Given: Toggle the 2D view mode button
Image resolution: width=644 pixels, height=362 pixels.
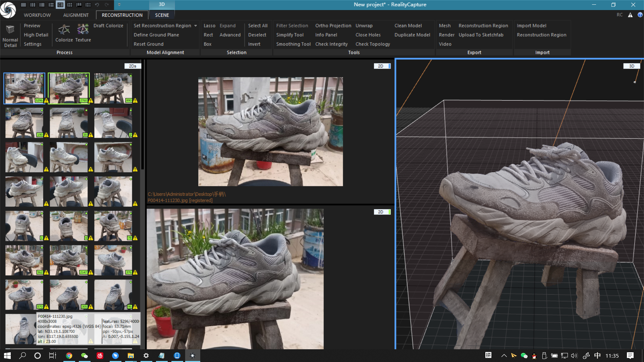Looking at the screenshot, I should [x=381, y=66].
